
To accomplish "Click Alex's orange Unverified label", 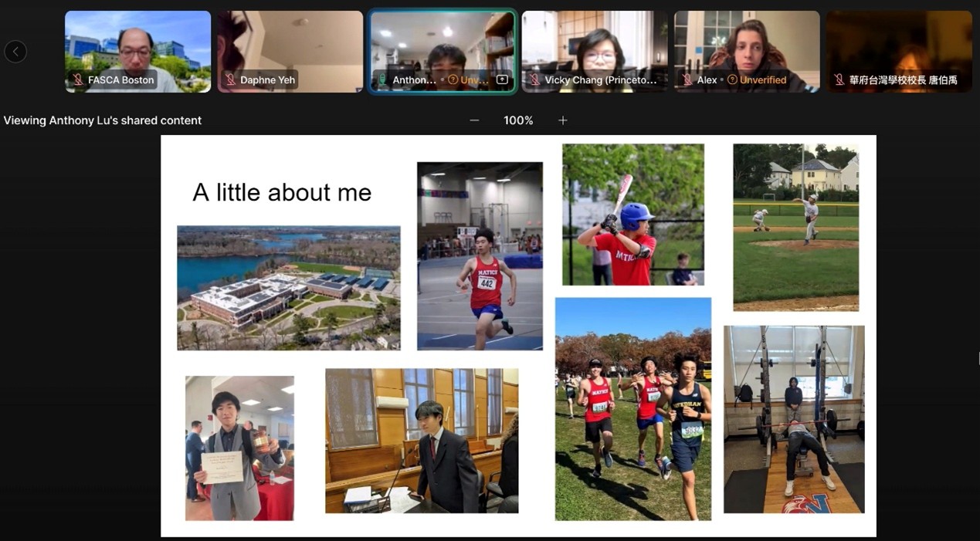I will pos(762,80).
